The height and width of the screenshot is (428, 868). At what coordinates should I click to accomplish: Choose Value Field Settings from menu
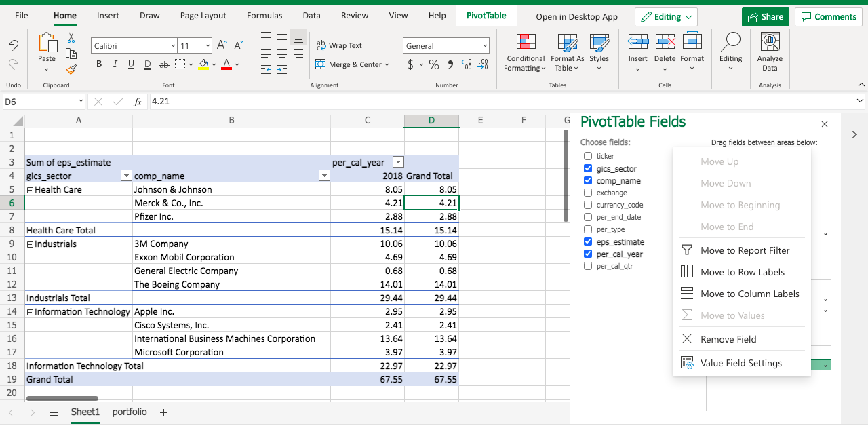pyautogui.click(x=741, y=363)
